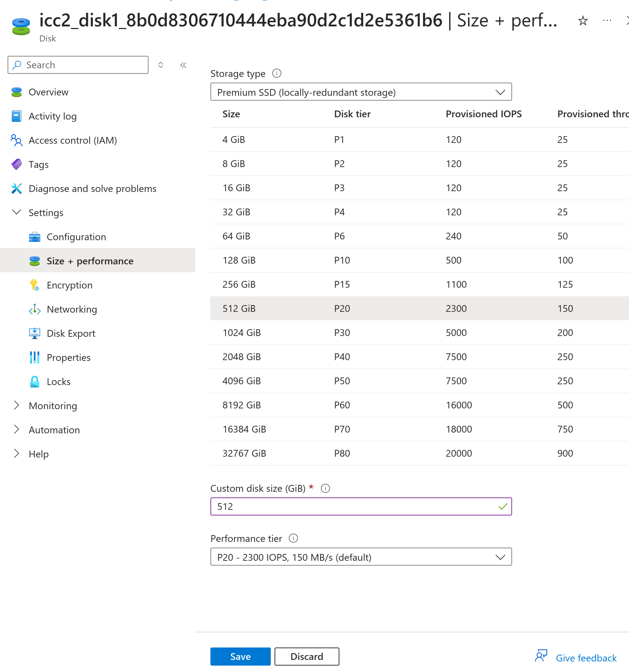Screen dimensions: 629x672
Task: Click the Activity log icon
Action: tap(17, 116)
